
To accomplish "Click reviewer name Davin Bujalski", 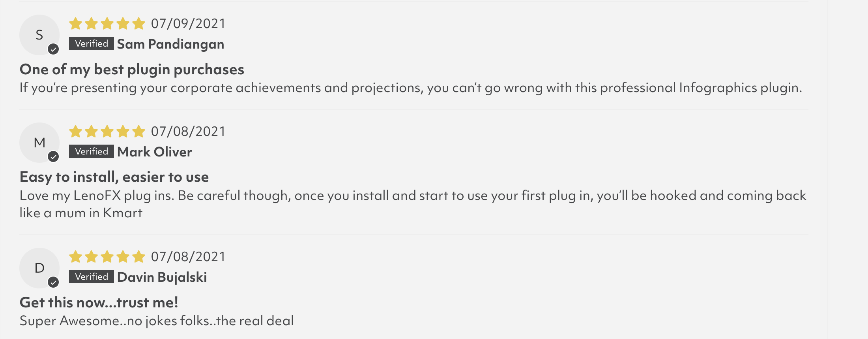I will 162,277.
